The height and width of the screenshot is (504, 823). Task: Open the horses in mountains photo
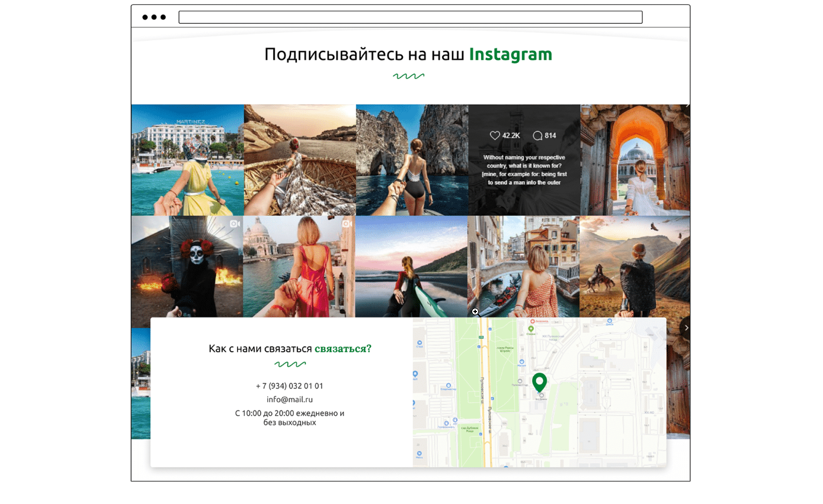click(634, 267)
